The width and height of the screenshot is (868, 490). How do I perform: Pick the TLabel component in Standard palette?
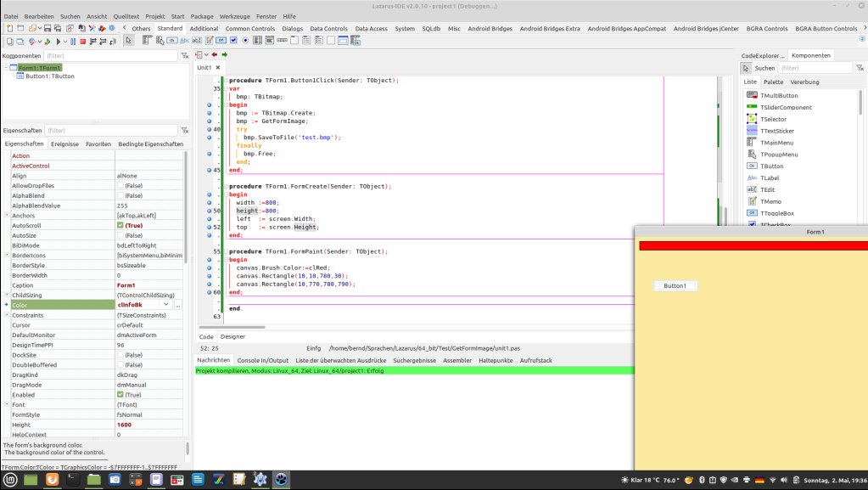[184, 41]
